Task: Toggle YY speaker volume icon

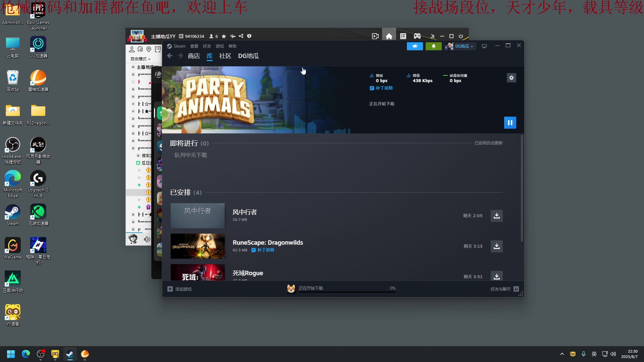Action: pyautogui.click(x=147, y=239)
